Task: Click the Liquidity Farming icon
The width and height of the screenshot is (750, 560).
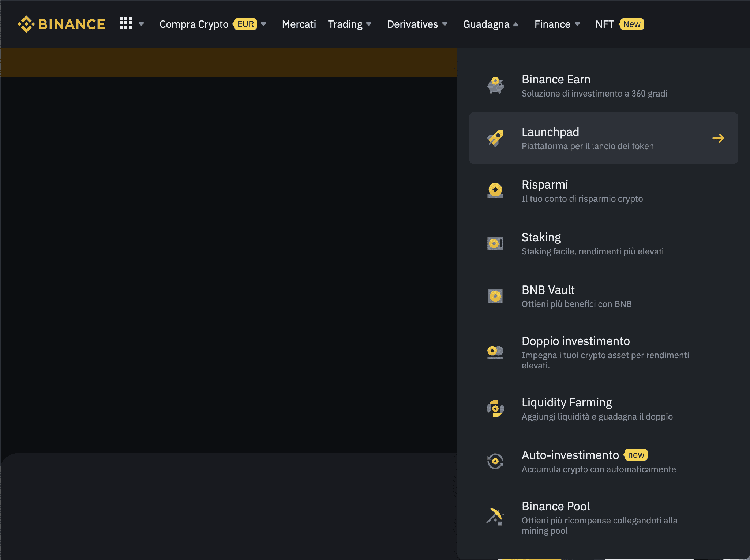Action: [495, 409]
